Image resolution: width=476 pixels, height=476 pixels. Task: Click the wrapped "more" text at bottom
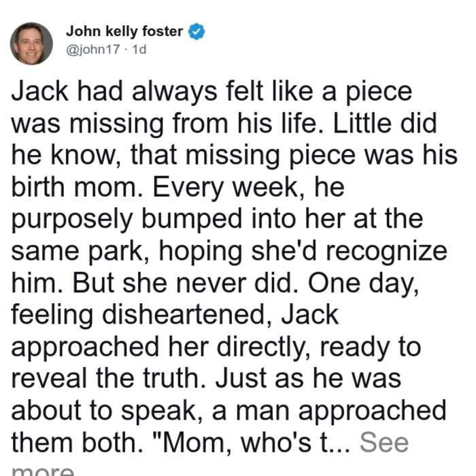(42, 471)
